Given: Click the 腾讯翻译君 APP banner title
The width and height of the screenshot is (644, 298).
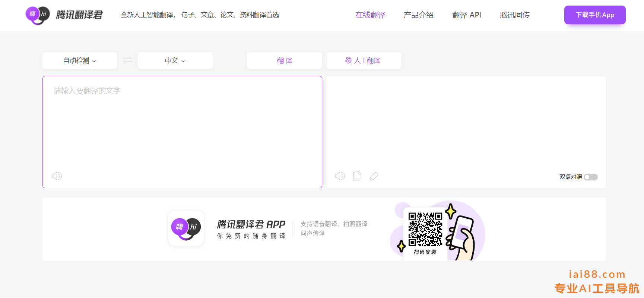Looking at the screenshot, I should coord(251,224).
